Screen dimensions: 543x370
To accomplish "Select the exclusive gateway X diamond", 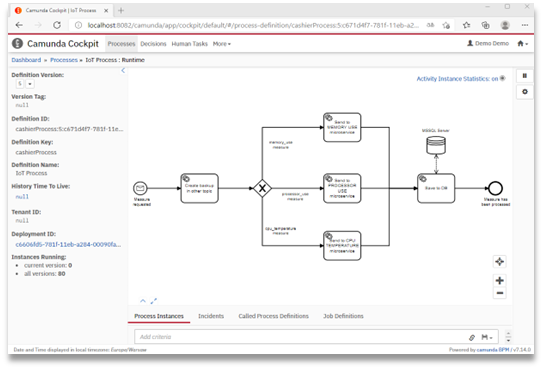I will [262, 188].
